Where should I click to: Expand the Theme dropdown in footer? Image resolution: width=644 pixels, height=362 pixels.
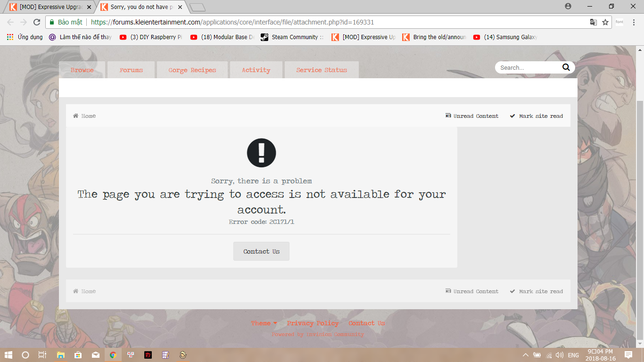tap(264, 323)
